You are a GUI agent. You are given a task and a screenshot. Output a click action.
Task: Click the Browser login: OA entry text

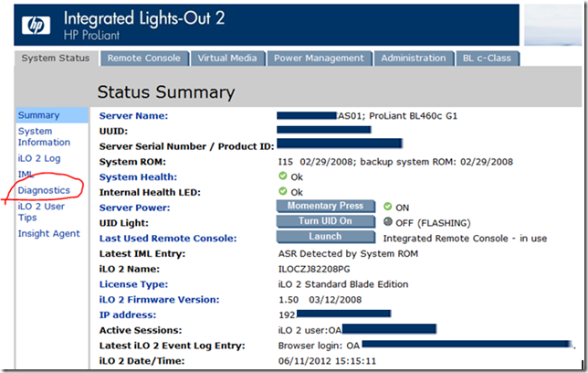[x=320, y=346]
